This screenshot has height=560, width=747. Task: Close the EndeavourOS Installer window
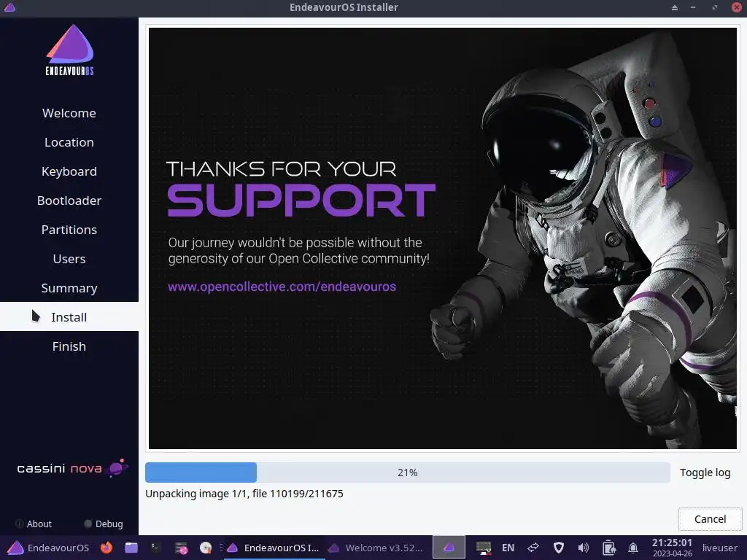tap(737, 7)
